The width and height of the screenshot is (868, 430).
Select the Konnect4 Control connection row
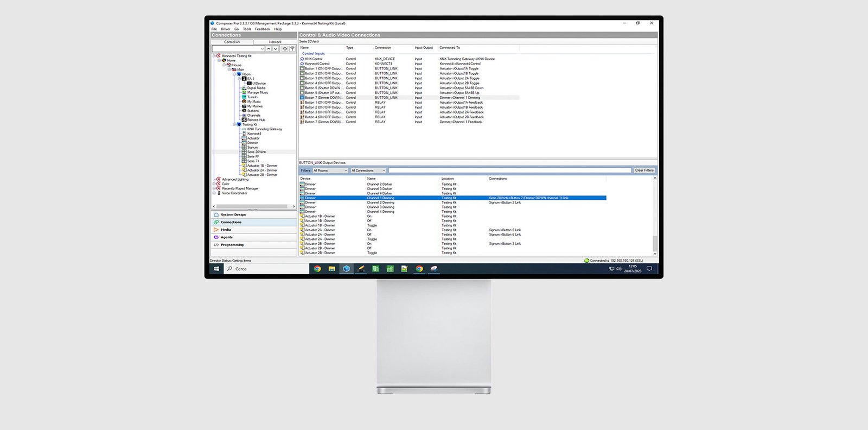pyautogui.click(x=410, y=64)
